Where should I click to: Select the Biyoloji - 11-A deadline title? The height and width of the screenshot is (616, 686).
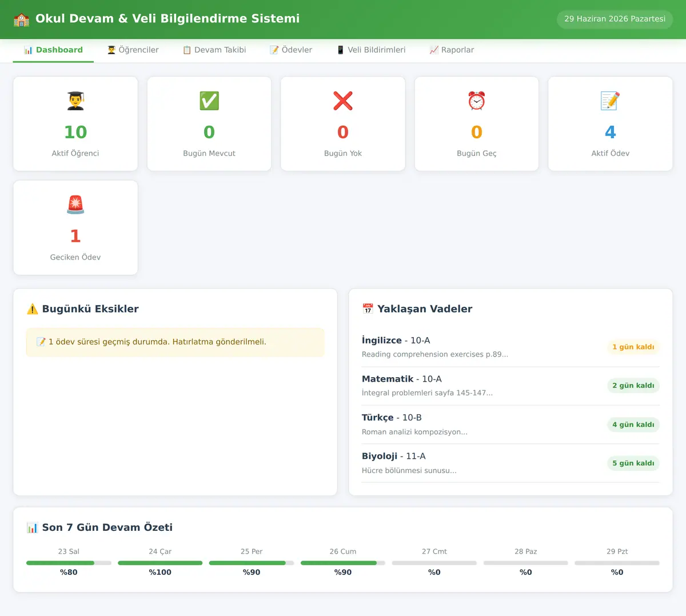tap(394, 457)
